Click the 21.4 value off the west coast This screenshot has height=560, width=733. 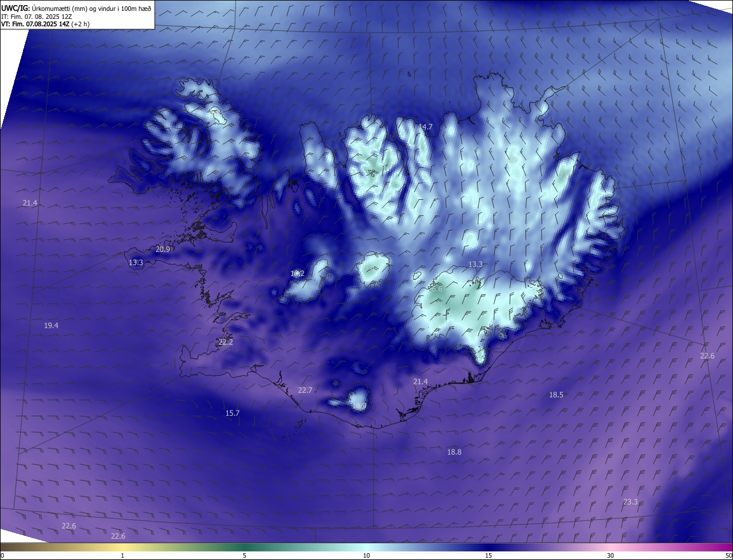30,203
